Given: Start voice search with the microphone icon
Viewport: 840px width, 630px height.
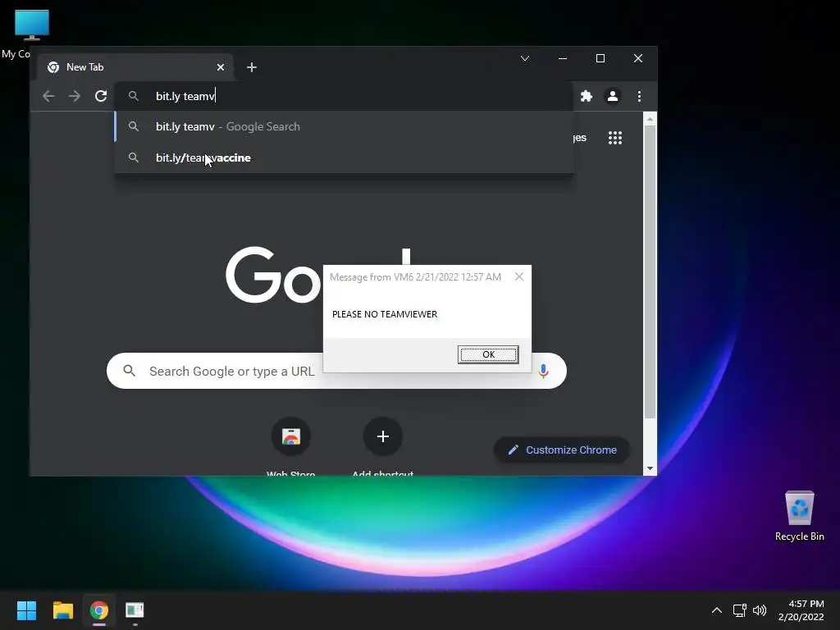Looking at the screenshot, I should (x=543, y=371).
